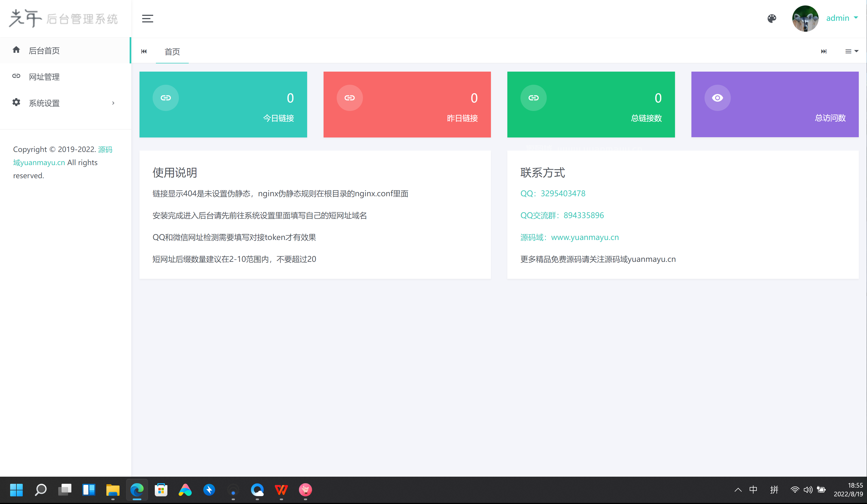Image resolution: width=867 pixels, height=504 pixels.
Task: Select 后台首页 in the sidebar menu
Action: [44, 50]
